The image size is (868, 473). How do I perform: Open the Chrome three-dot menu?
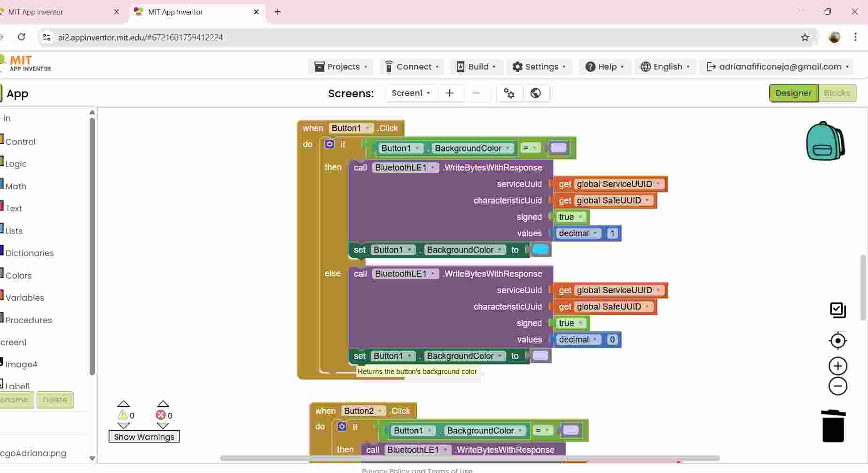pyautogui.click(x=855, y=37)
